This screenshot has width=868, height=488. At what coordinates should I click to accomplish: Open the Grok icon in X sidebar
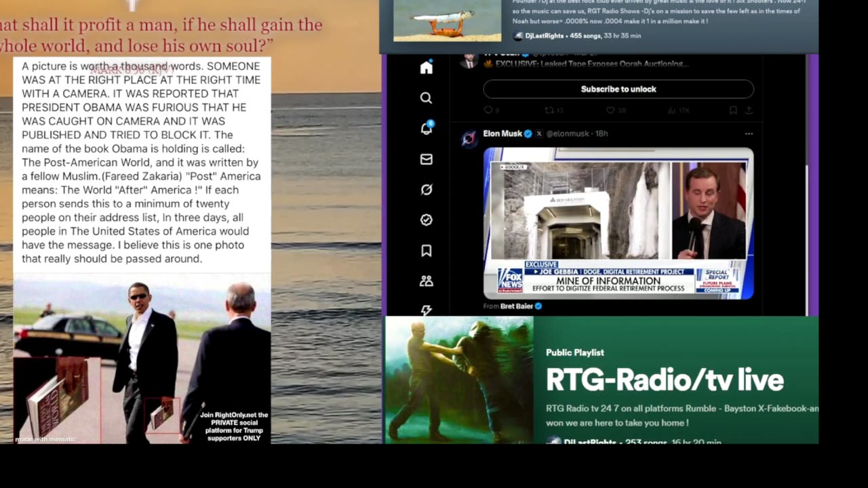426,190
